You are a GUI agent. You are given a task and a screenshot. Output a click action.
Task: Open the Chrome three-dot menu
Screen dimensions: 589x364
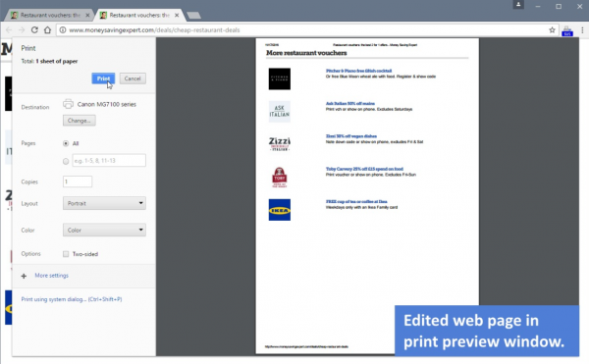[x=582, y=30]
